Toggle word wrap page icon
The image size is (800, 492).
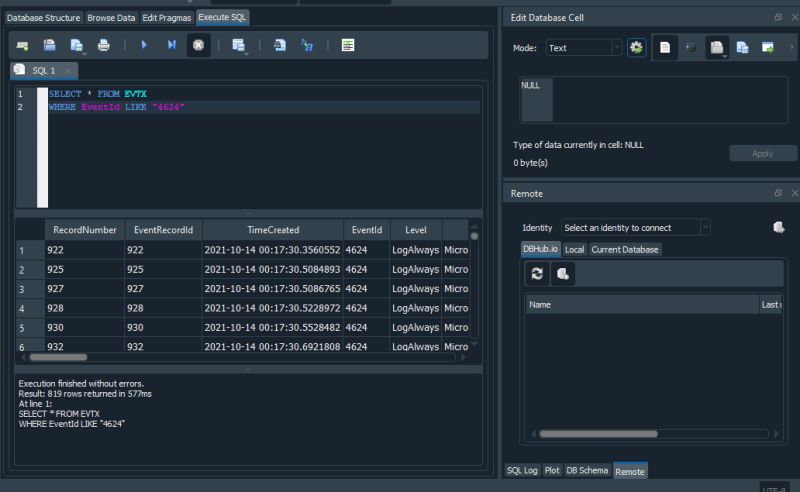(x=665, y=48)
